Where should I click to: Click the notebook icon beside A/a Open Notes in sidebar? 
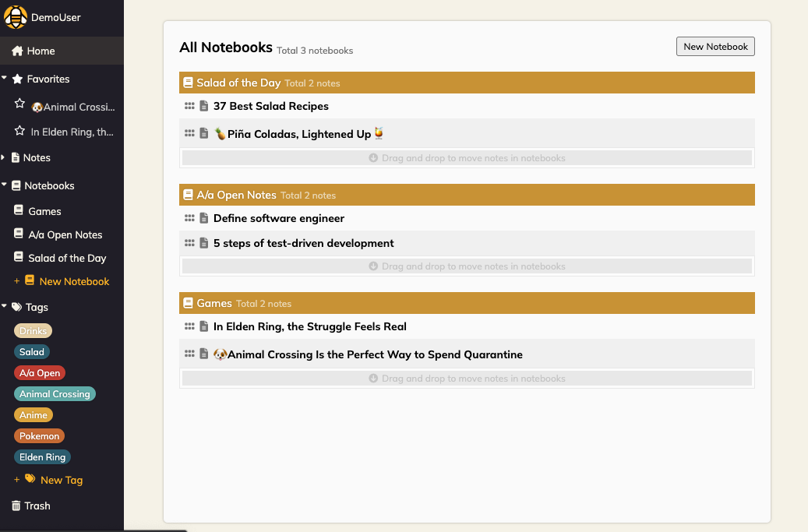[17, 234]
